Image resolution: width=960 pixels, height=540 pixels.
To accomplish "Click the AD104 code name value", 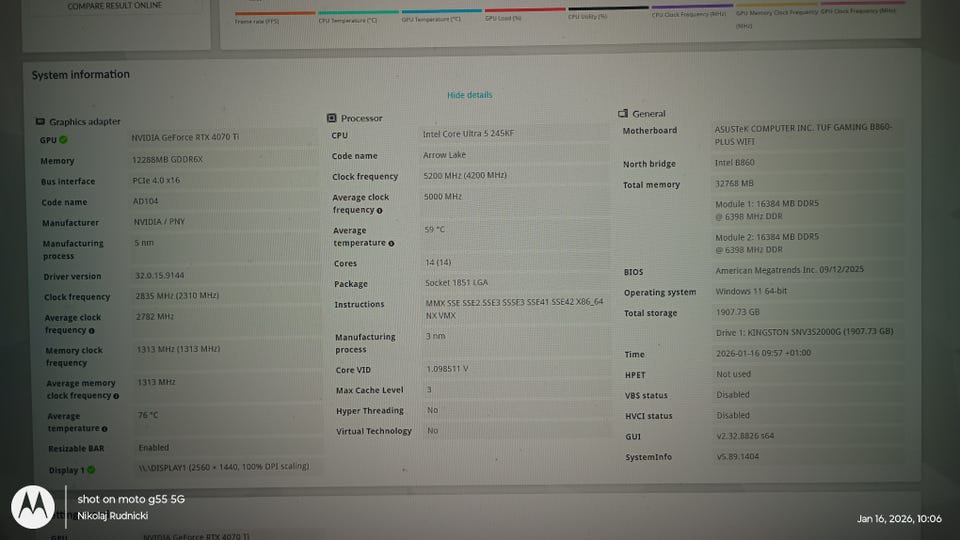I will (x=146, y=201).
